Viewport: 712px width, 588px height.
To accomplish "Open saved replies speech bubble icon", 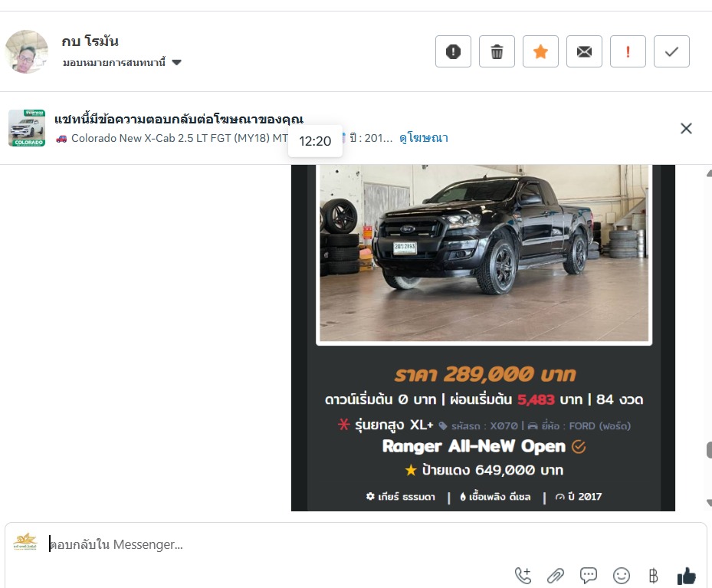I will click(x=588, y=576).
